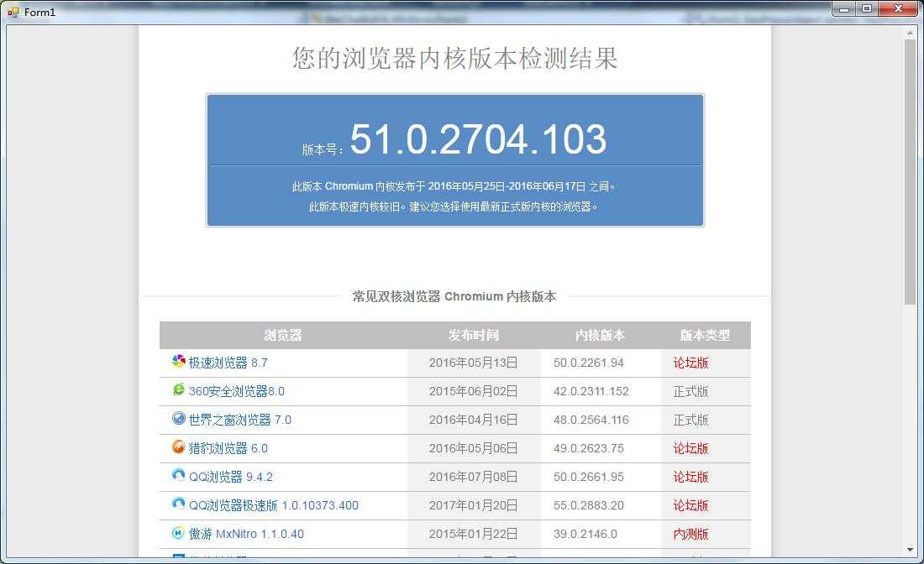Screen dimensions: 924x564
Task: Open the 360安全浏览器8.0 link
Action: click(236, 391)
